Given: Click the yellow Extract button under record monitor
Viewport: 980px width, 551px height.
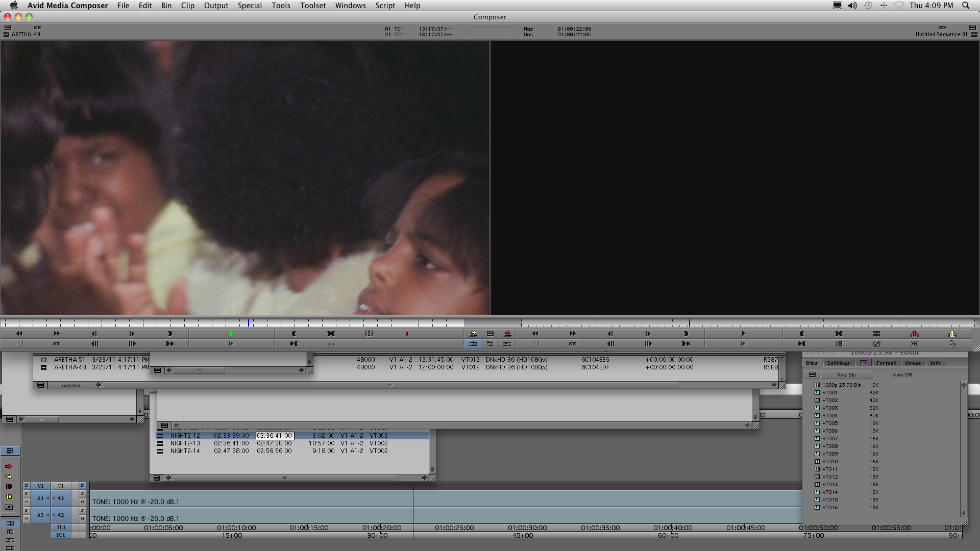Looking at the screenshot, I should [x=952, y=334].
